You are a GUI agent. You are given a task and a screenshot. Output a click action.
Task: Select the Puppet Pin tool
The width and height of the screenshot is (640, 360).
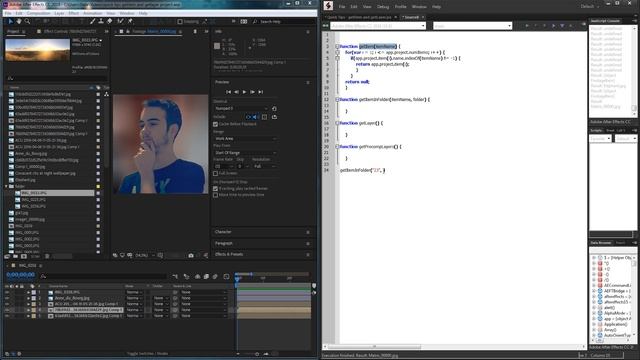point(130,21)
